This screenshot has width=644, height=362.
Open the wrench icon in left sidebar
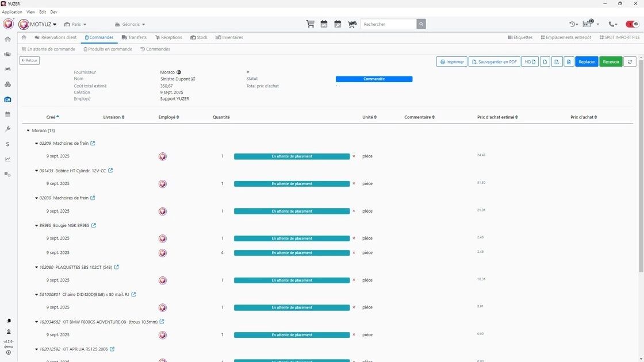pyautogui.click(x=7, y=129)
